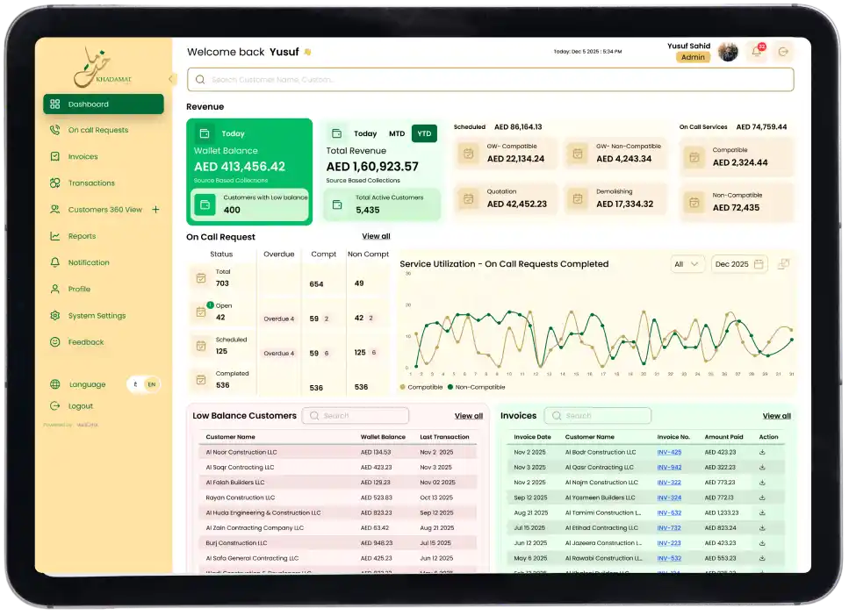Click the Logout icon in sidebar
The height and width of the screenshot is (616, 849).
(x=54, y=406)
